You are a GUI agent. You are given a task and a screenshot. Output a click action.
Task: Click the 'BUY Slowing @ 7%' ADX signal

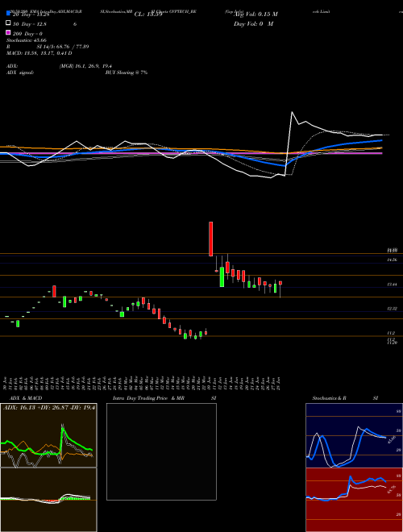coord(127,73)
